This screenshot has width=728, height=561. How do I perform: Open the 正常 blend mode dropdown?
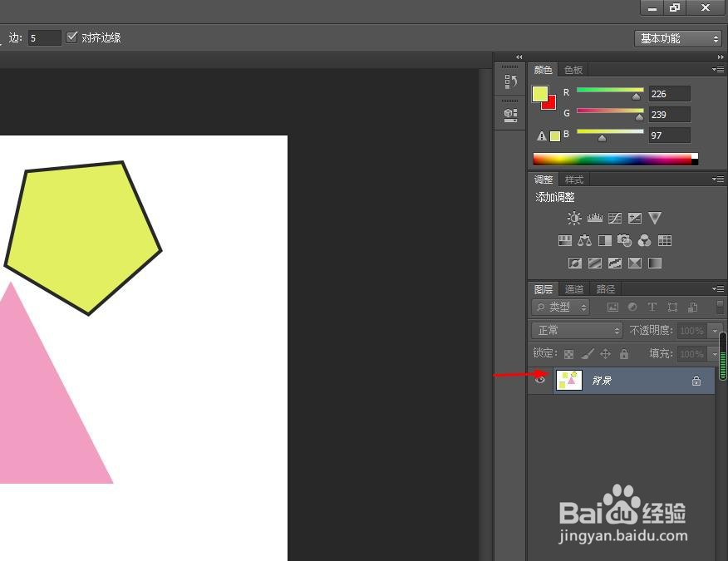point(577,331)
